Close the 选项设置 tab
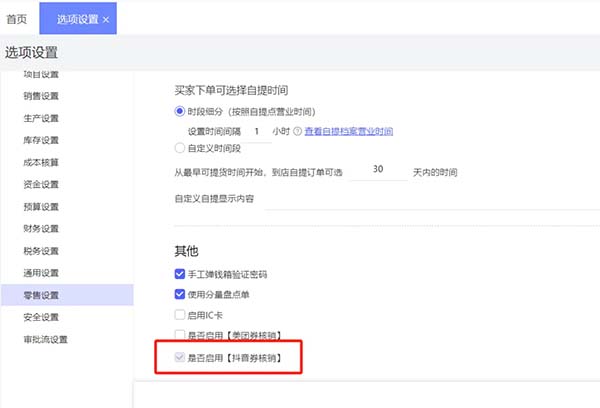The width and height of the screenshot is (600, 408). coord(106,20)
